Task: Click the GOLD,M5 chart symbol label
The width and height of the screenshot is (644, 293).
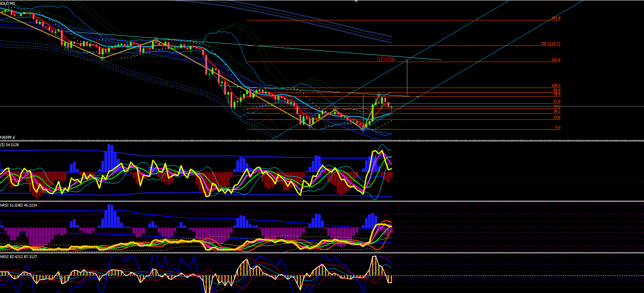Action: 7,3
